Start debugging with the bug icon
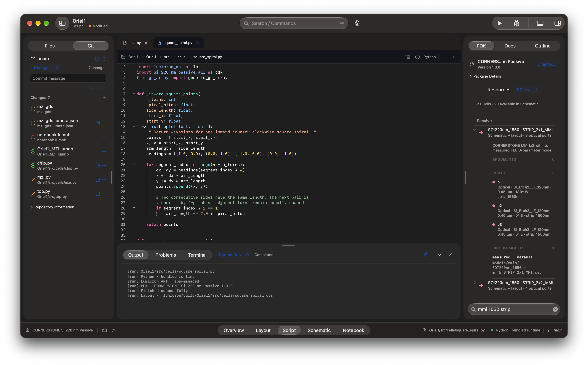The image size is (588, 365). pos(516,23)
